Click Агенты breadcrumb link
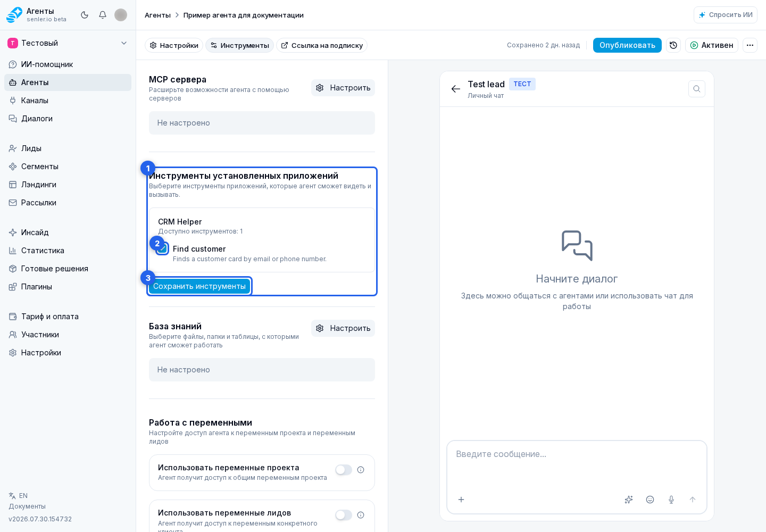 point(157,15)
